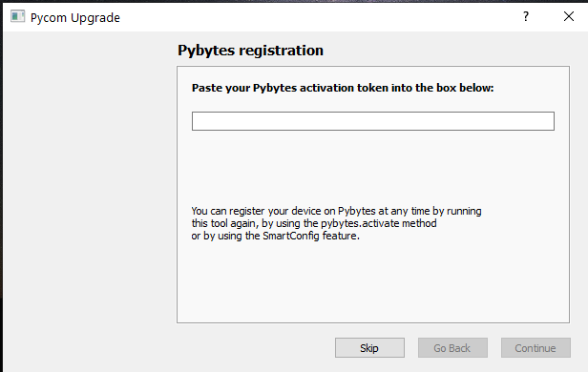Click the 'Paste your Pybytes activation token' label
The image size is (588, 372).
(343, 88)
